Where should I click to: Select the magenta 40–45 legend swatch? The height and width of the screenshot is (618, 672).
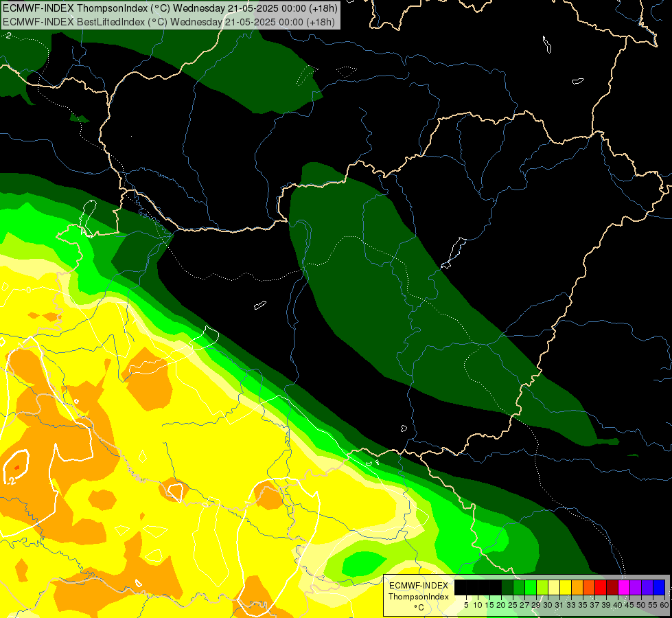tap(624, 587)
